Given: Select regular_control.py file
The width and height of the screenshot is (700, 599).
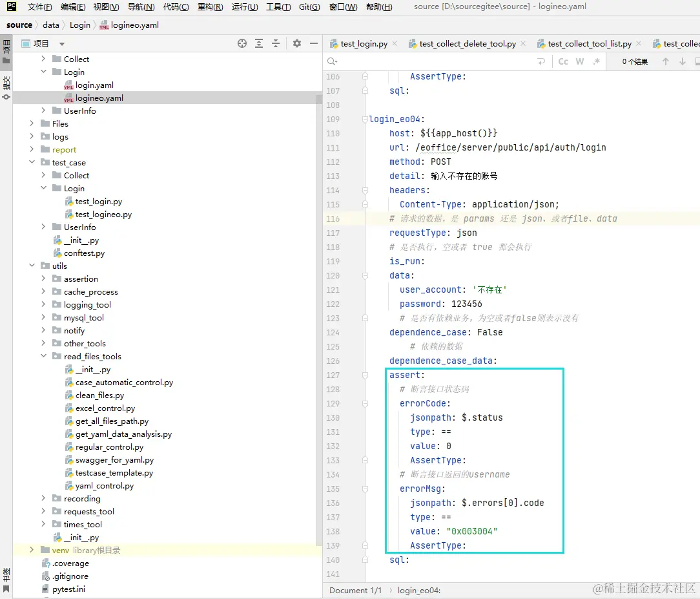Looking at the screenshot, I should (x=109, y=447).
